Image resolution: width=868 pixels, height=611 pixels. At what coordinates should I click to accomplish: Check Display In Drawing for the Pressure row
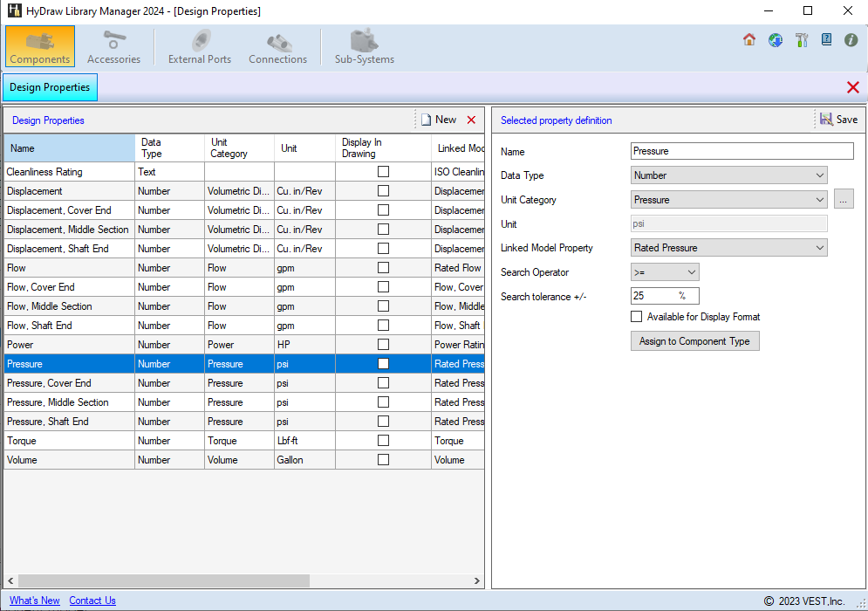click(383, 363)
